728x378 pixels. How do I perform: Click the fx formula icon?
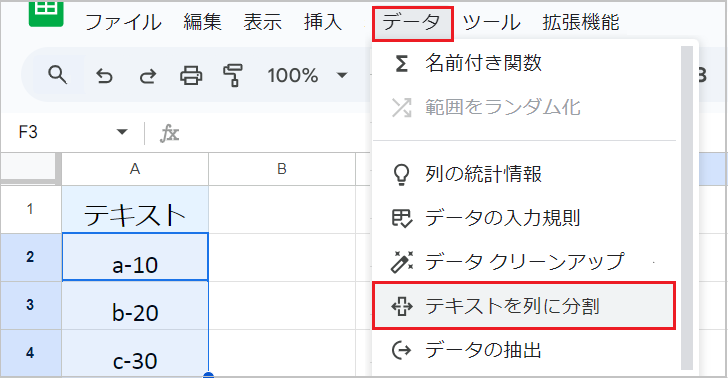pos(169,133)
